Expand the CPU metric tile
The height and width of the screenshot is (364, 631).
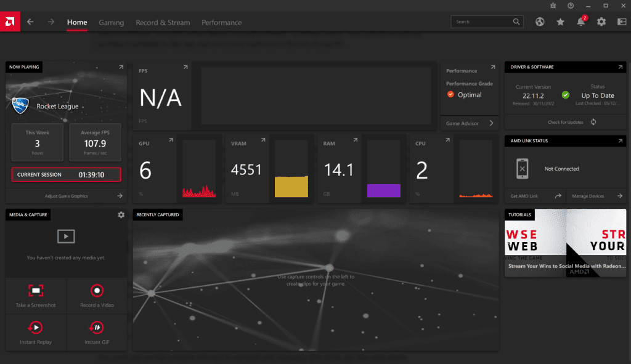click(447, 140)
